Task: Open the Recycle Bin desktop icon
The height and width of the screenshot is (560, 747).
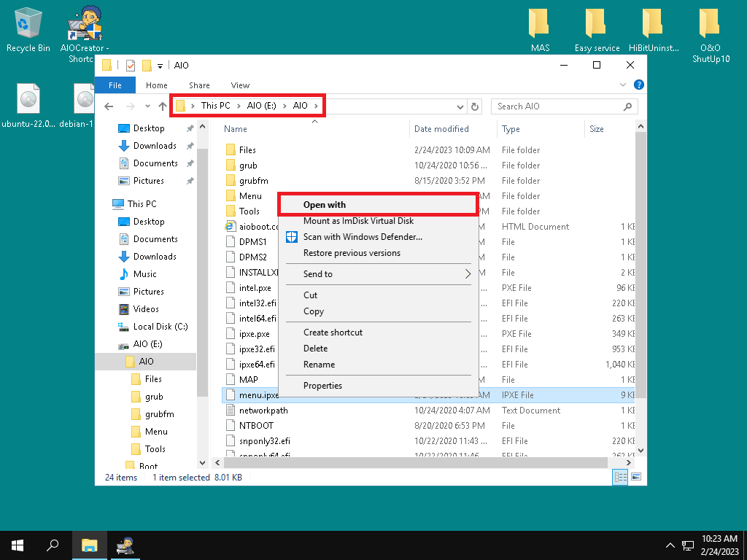Action: click(28, 24)
